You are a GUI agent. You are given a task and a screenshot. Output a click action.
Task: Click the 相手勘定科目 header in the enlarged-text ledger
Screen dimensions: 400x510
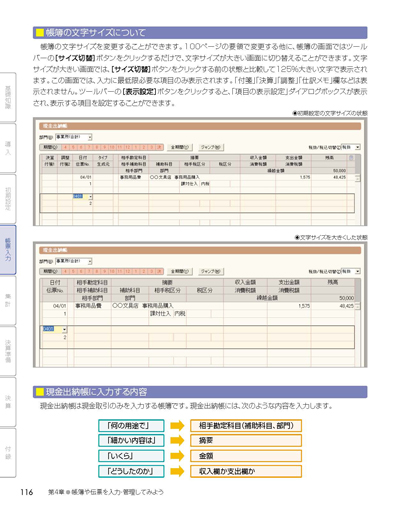click(92, 282)
